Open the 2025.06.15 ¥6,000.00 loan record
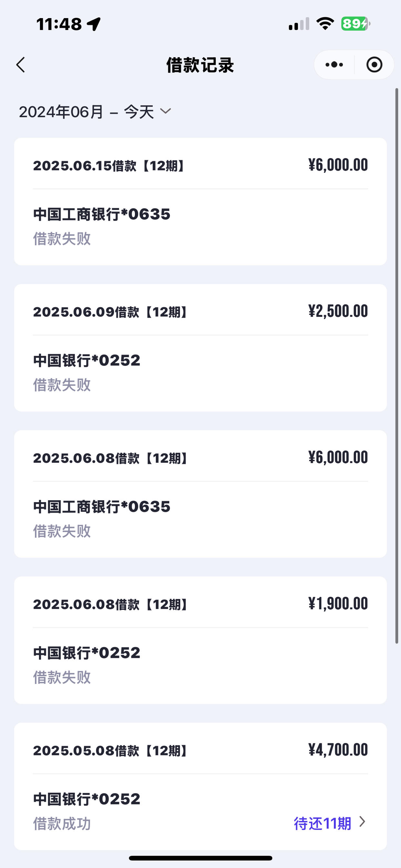The height and width of the screenshot is (868, 401). click(x=200, y=201)
